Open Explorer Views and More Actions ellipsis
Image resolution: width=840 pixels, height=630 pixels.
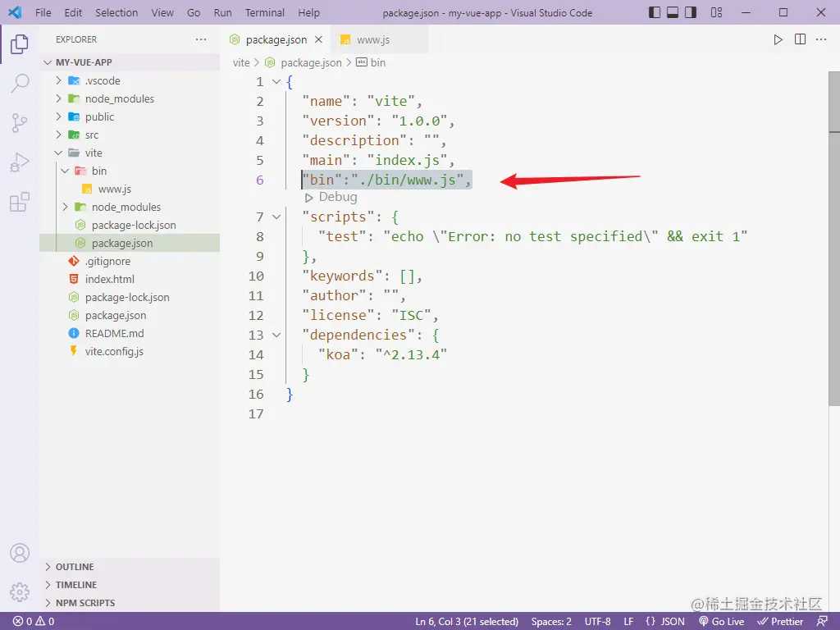pos(201,39)
